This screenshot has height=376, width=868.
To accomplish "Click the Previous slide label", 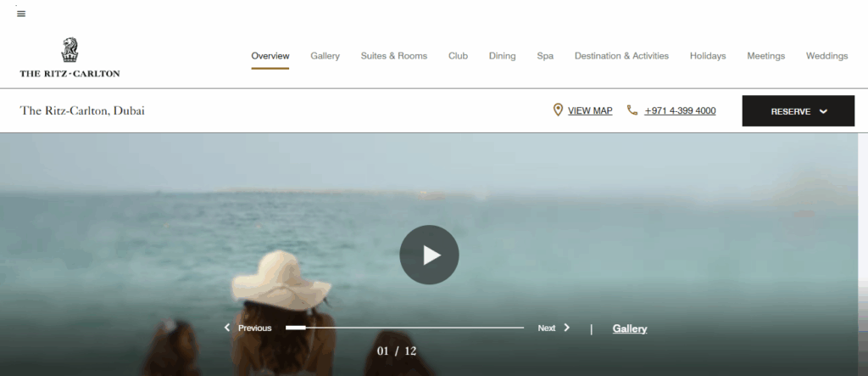I will (254, 328).
